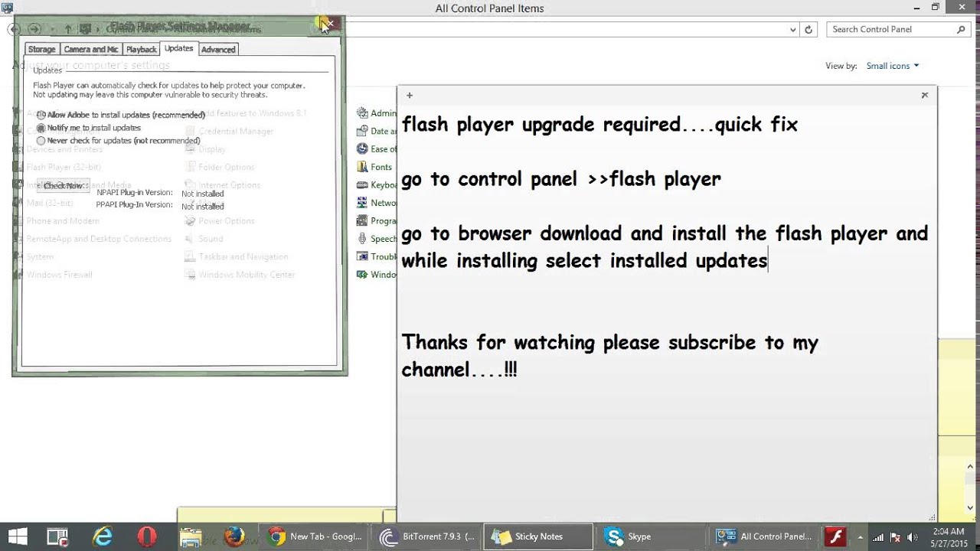The image size is (980, 551).
Task: Switch to the Chrome New Tab window
Action: (315, 536)
